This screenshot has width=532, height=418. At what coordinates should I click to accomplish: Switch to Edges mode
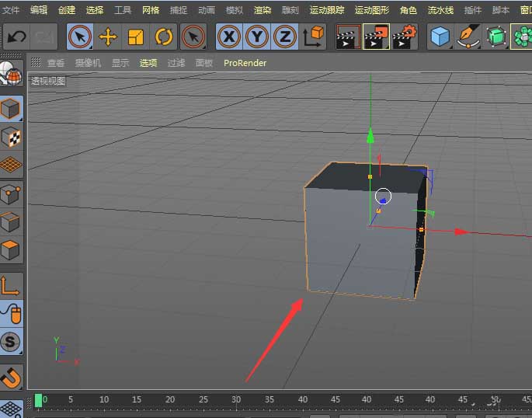(11, 222)
